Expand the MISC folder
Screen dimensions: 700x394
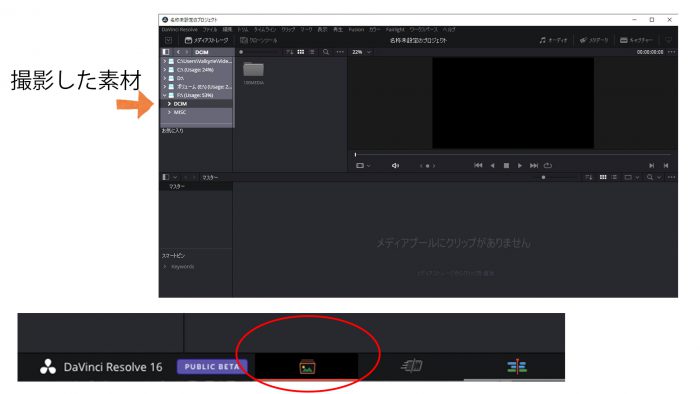[169, 112]
